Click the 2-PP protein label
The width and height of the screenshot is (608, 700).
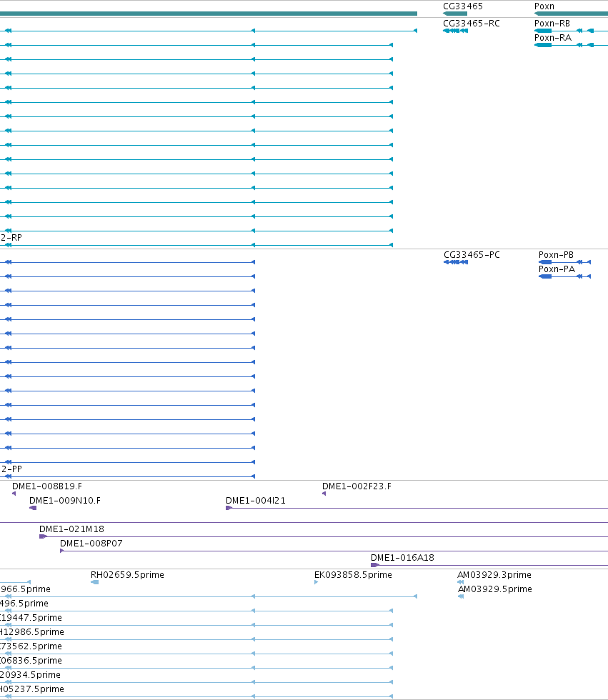coord(11,469)
